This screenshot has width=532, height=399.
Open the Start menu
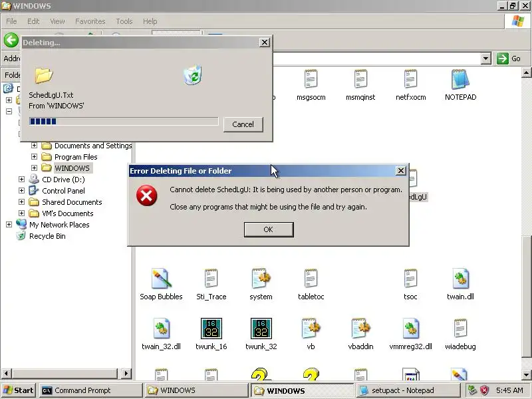coord(19,390)
